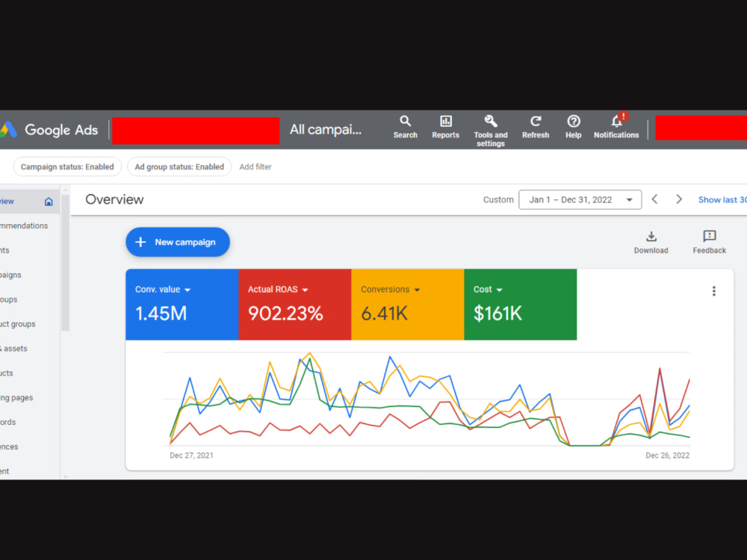Screen dimensions: 747x560
Task: Click the Custom date range label
Action: [x=498, y=200]
